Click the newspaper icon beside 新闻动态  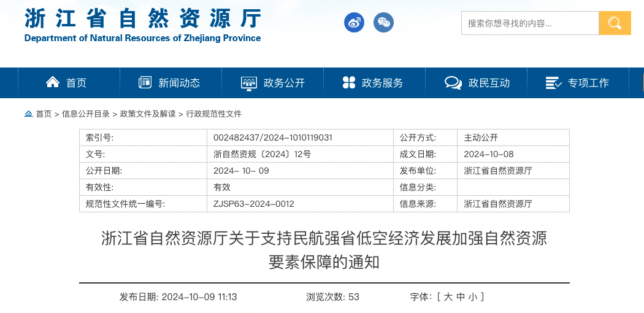[145, 82]
